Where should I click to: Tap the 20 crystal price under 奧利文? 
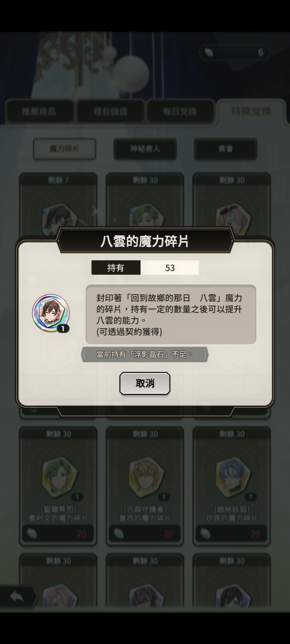pos(58,534)
